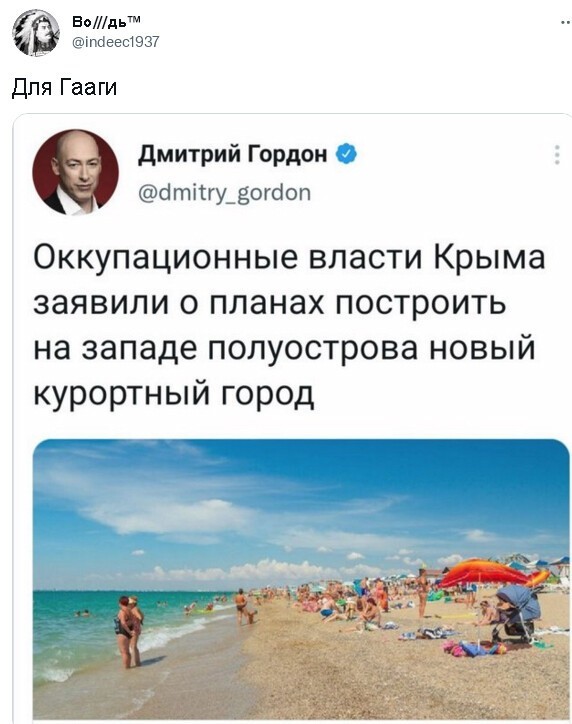Click the 'Оккупационные власти Крыма' text line
This screenshot has width=572, height=724.
tap(289, 258)
